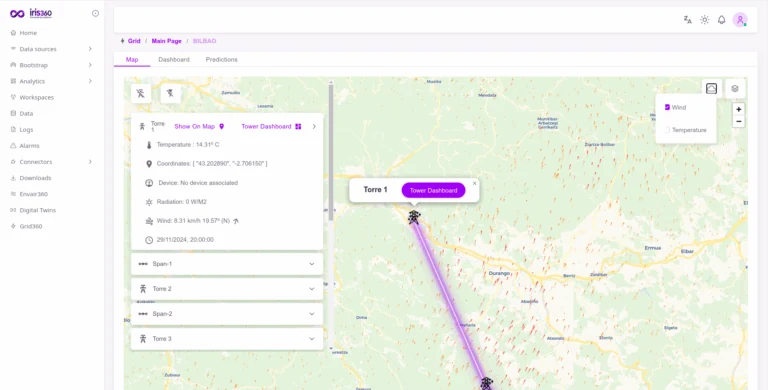Switch to the Dashboard tab
The height and width of the screenshot is (390, 768).
tap(174, 59)
